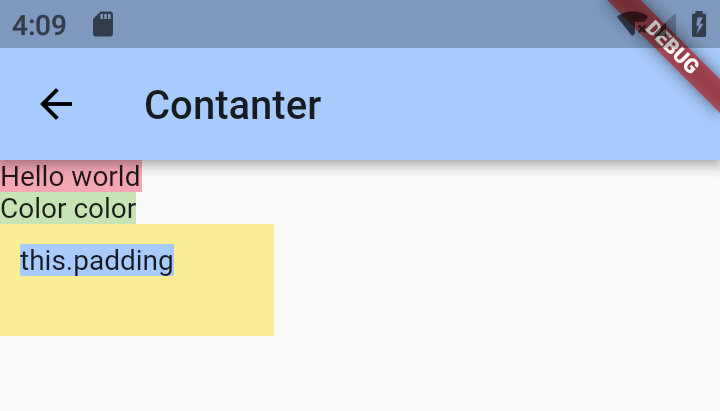Viewport: 720px width, 411px height.
Task: Click capitalized Color word in green box
Action: (x=33, y=208)
